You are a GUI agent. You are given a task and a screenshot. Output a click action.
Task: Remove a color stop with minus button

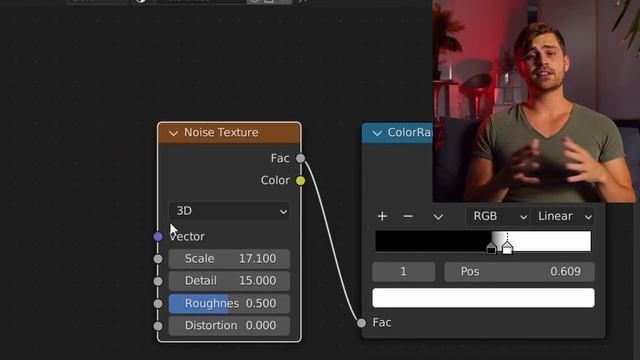coord(408,216)
